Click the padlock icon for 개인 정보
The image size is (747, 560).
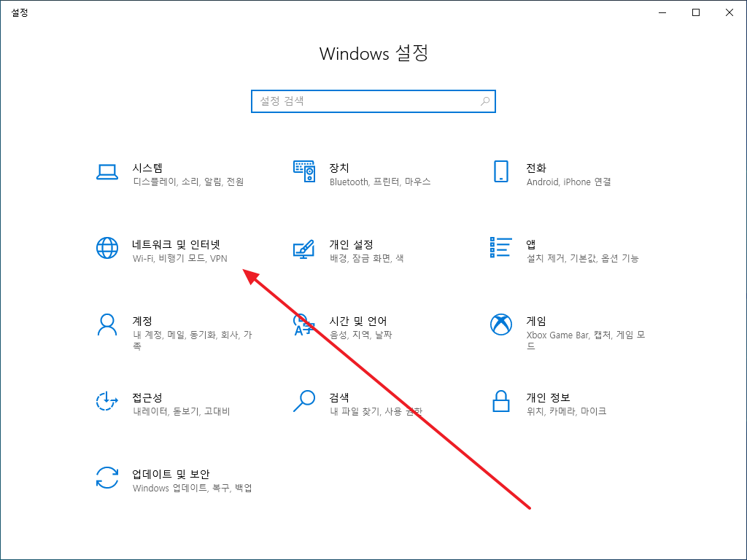pyautogui.click(x=500, y=402)
